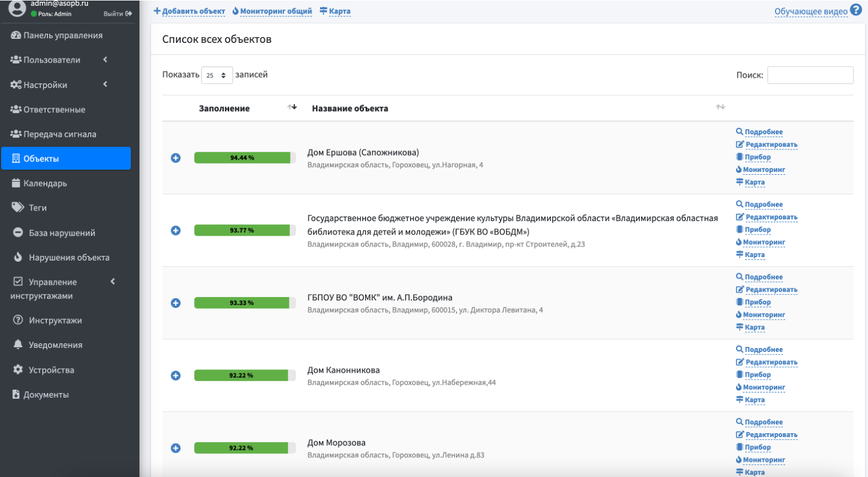The width and height of the screenshot is (868, 477).
Task: Click the plus icon for Добавить объект
Action: [157, 11]
